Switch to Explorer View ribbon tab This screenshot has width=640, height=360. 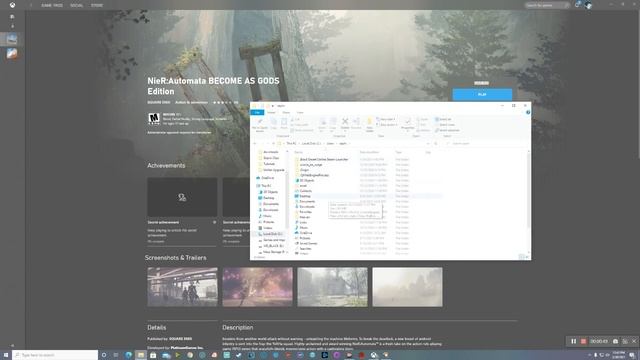tap(300, 112)
